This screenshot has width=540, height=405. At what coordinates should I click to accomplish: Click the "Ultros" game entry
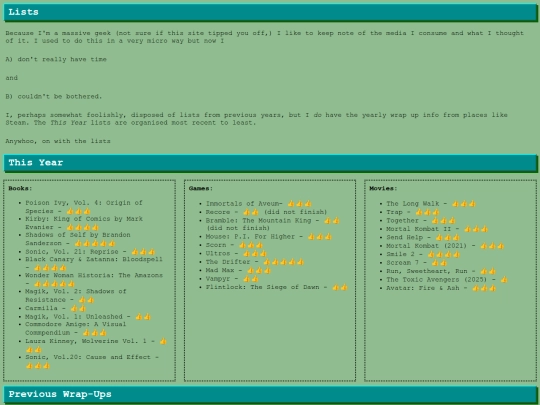click(236, 253)
